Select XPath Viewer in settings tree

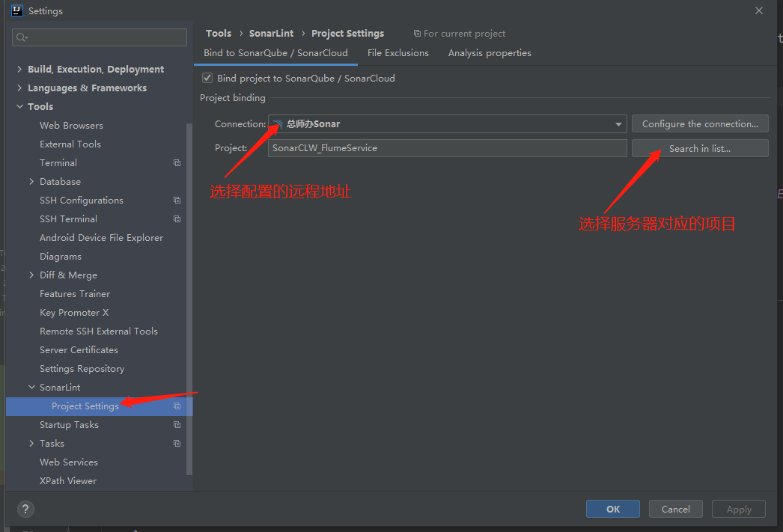(x=68, y=480)
